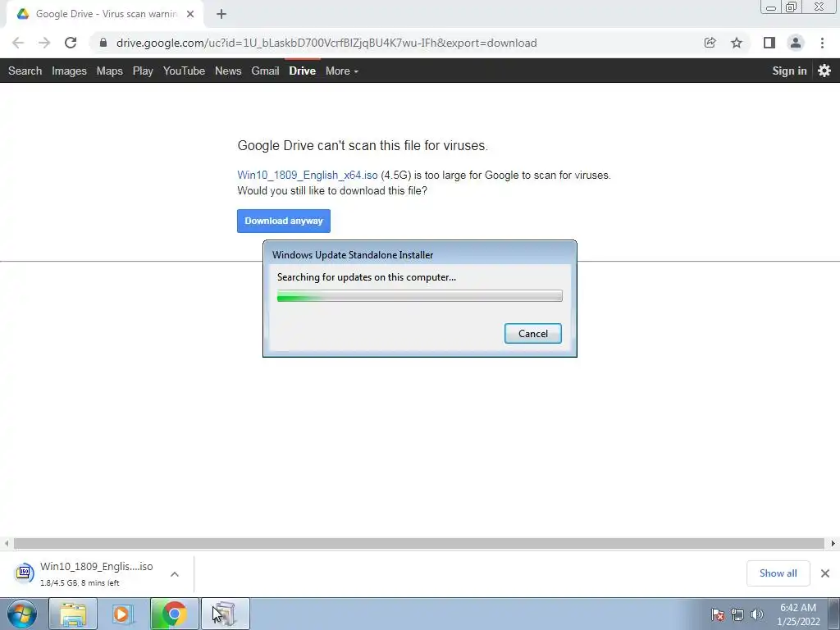Open Search in Google bar
The width and height of the screenshot is (840, 630).
(25, 71)
